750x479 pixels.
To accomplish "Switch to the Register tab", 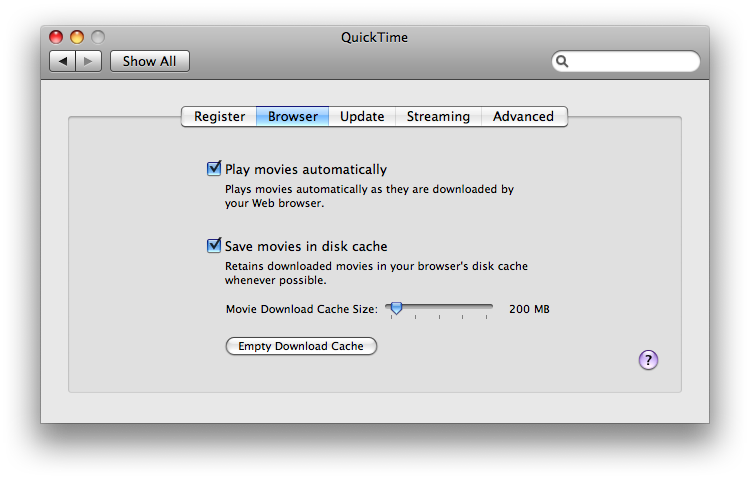I will click(x=219, y=116).
